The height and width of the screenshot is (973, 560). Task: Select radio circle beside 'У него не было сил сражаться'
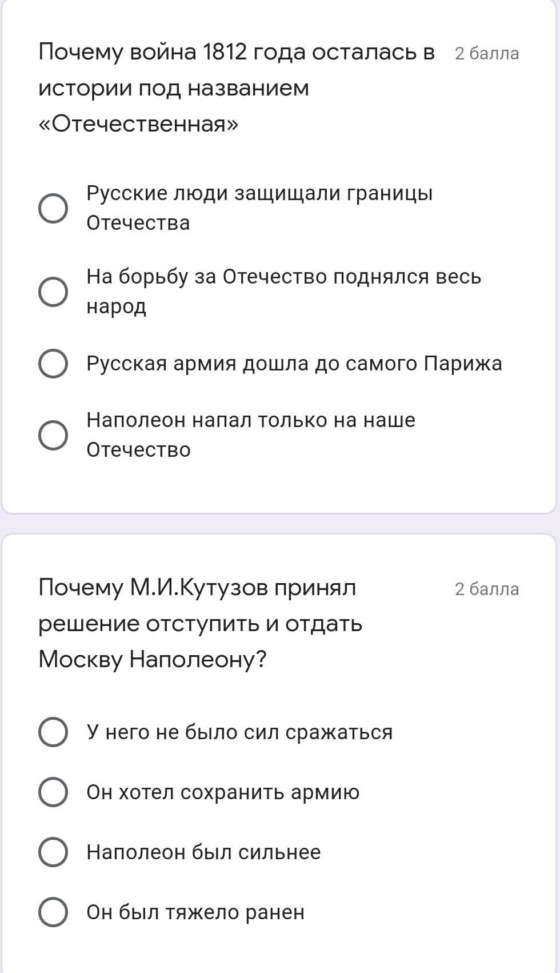(x=53, y=732)
